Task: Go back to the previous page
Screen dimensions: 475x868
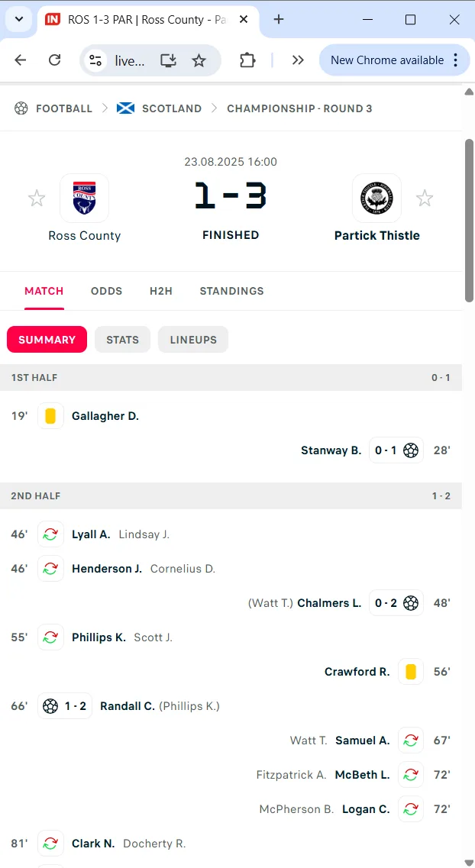Action: point(21,60)
